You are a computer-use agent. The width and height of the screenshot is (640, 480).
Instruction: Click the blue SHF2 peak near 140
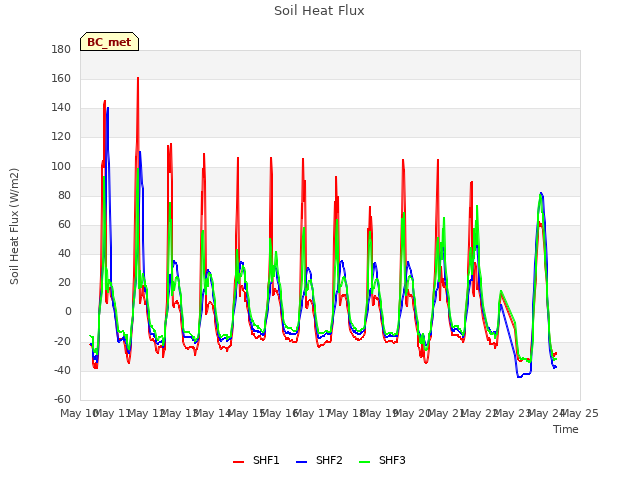tap(108, 108)
